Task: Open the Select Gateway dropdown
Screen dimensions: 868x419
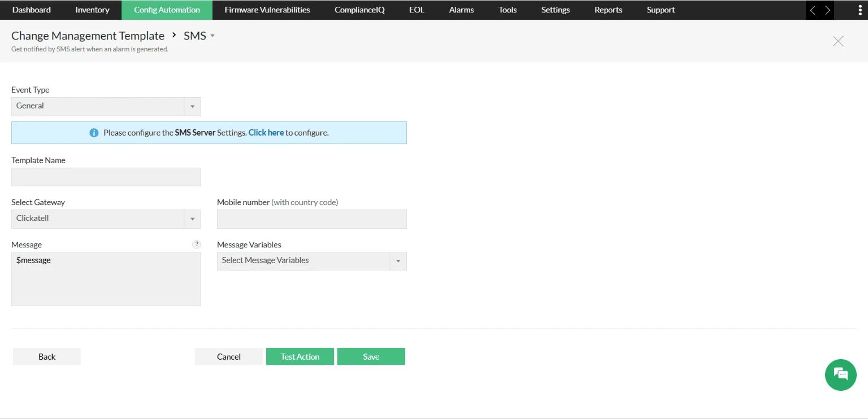Action: [x=106, y=219]
